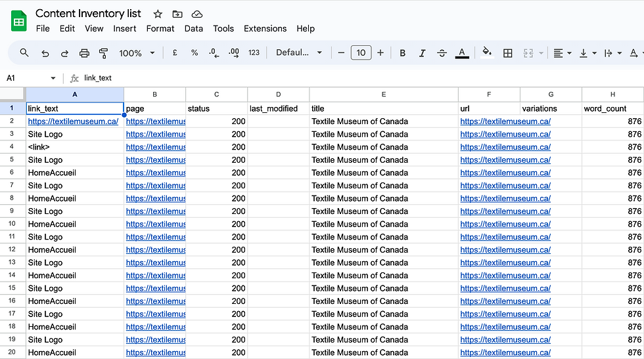Rename the Content Inventory list title
644x359 pixels.
click(x=88, y=14)
